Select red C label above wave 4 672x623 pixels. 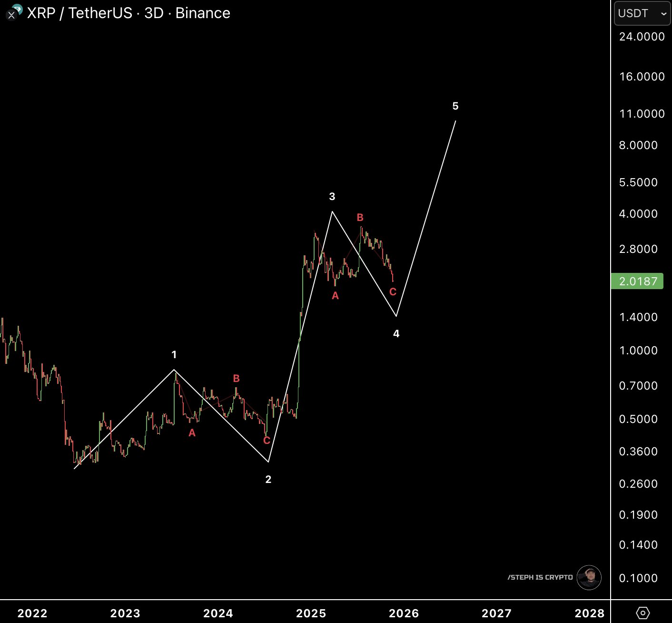(393, 292)
